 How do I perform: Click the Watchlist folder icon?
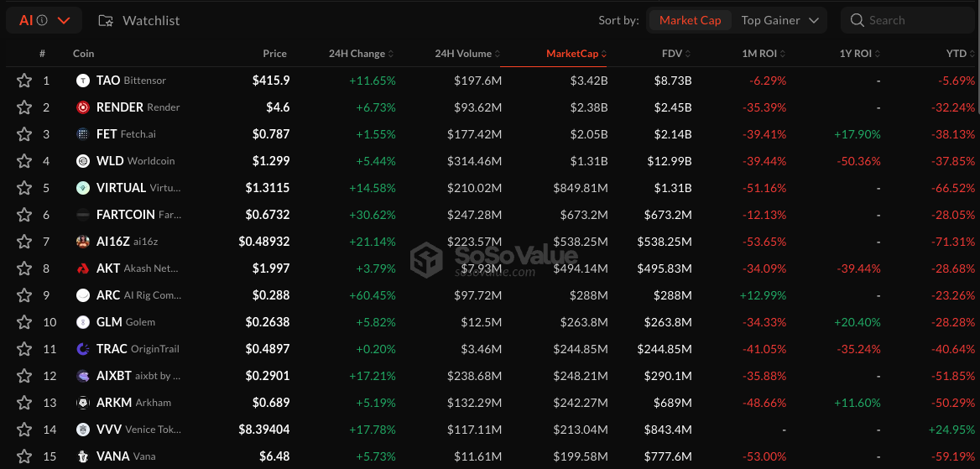coord(106,20)
